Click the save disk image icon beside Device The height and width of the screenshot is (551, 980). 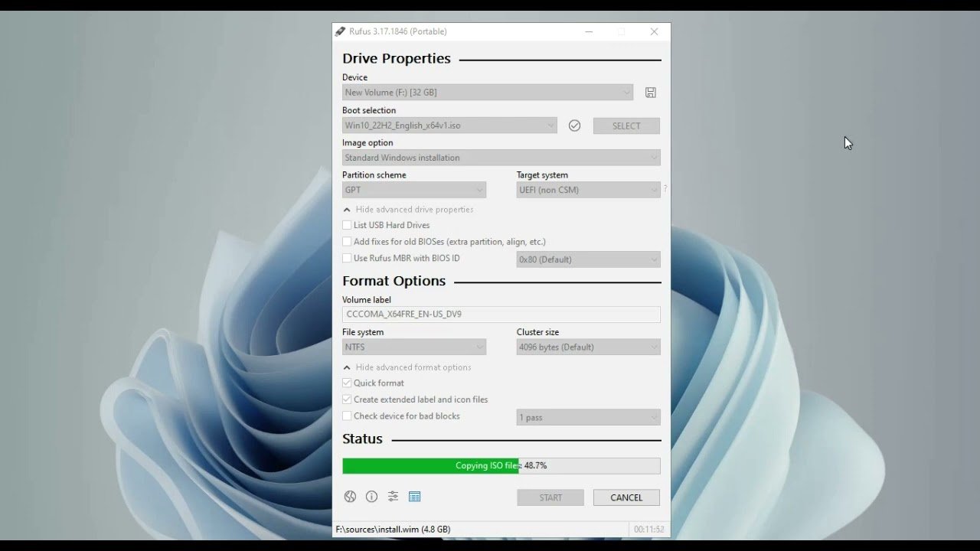[651, 93]
